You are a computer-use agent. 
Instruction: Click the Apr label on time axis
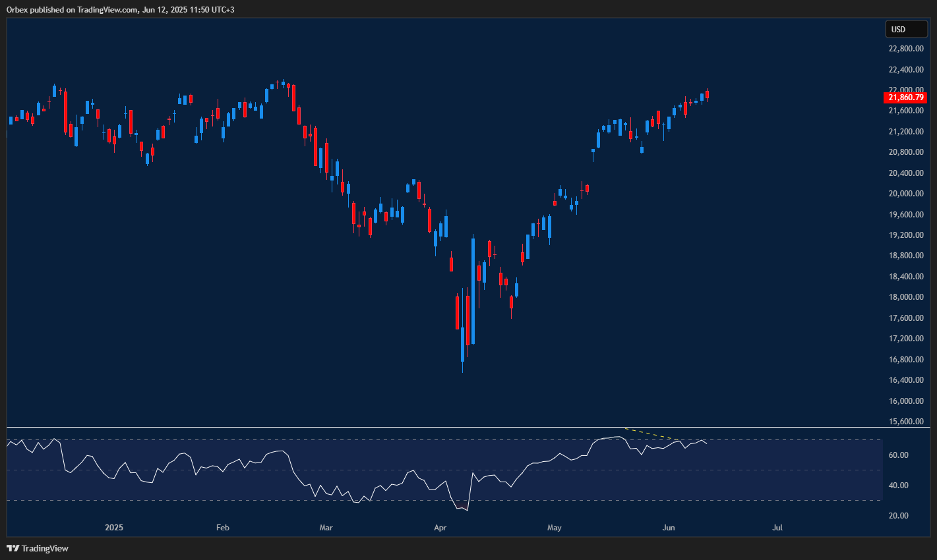[x=440, y=528]
